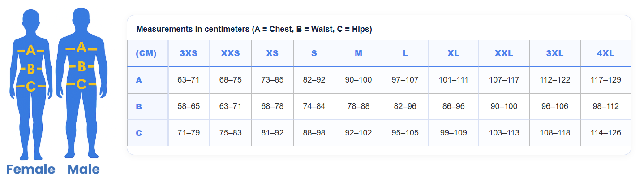Click the male body silhouette figure
Image resolution: width=644 pixels, height=183 pixels.
[81, 112]
